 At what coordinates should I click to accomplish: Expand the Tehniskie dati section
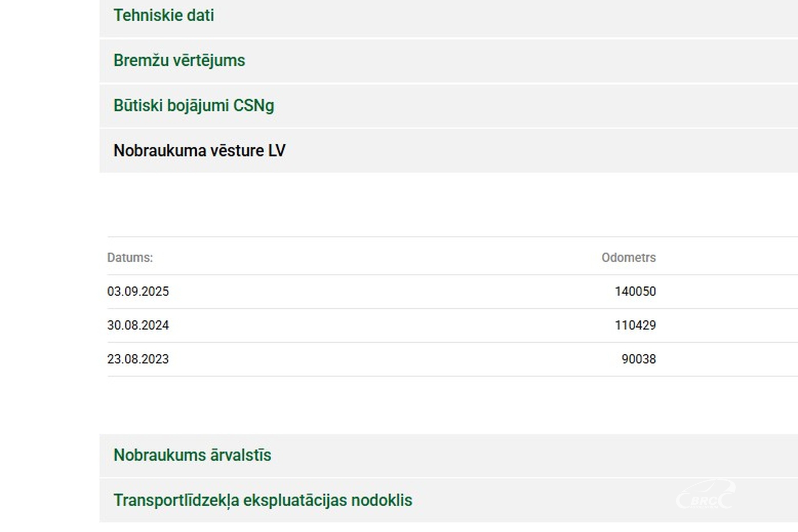164,16
